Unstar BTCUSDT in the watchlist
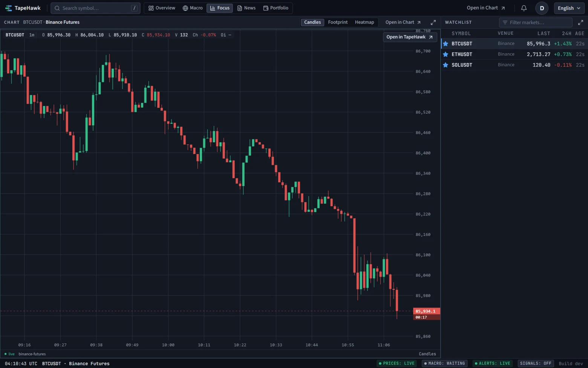The width and height of the screenshot is (588, 368). pyautogui.click(x=446, y=44)
